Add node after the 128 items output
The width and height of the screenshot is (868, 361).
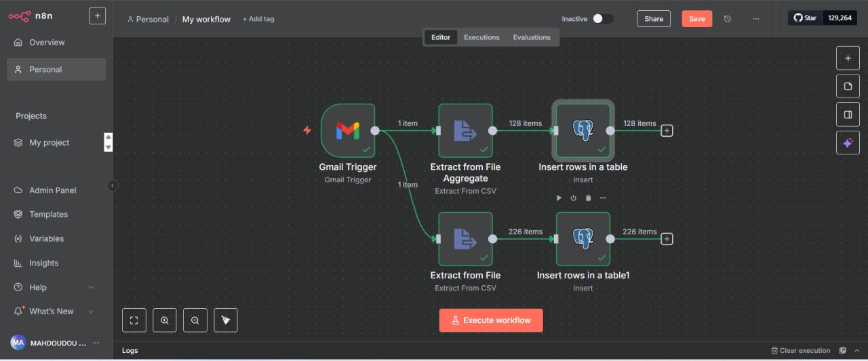tap(667, 131)
